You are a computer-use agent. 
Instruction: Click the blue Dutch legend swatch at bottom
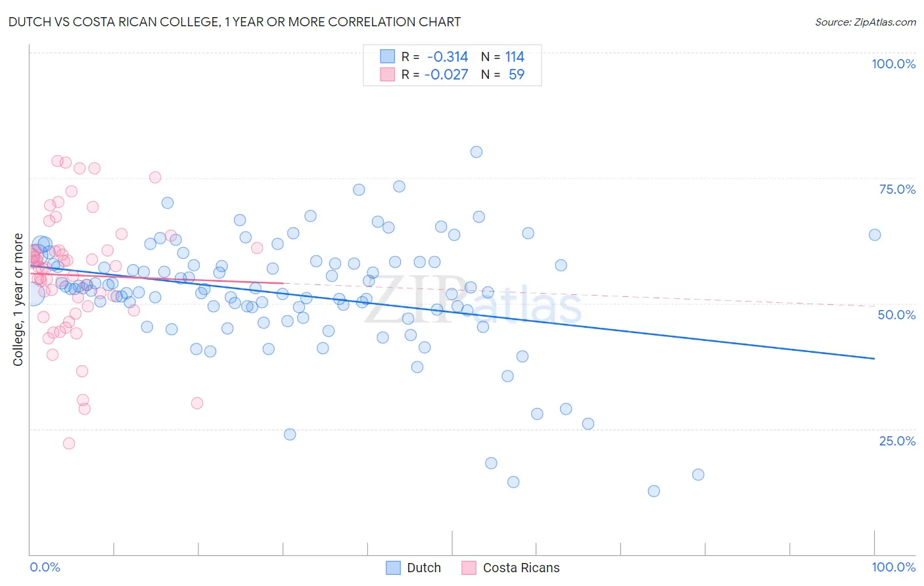click(393, 568)
